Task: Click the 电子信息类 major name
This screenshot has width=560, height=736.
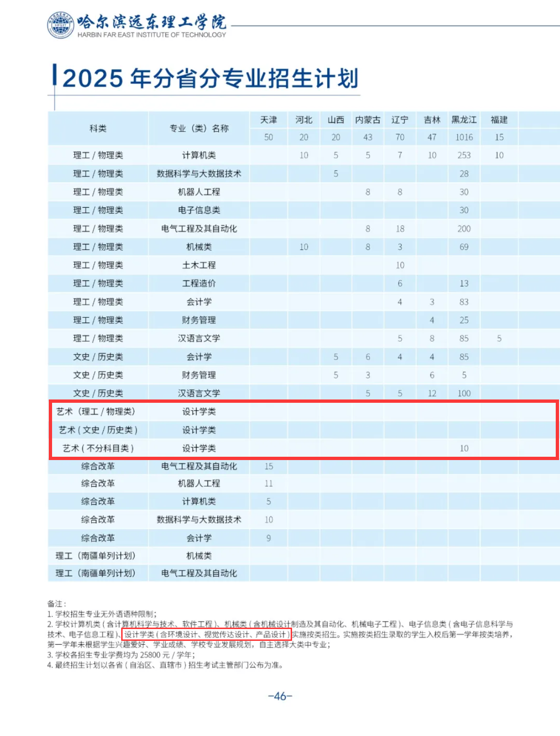Action: (x=199, y=210)
